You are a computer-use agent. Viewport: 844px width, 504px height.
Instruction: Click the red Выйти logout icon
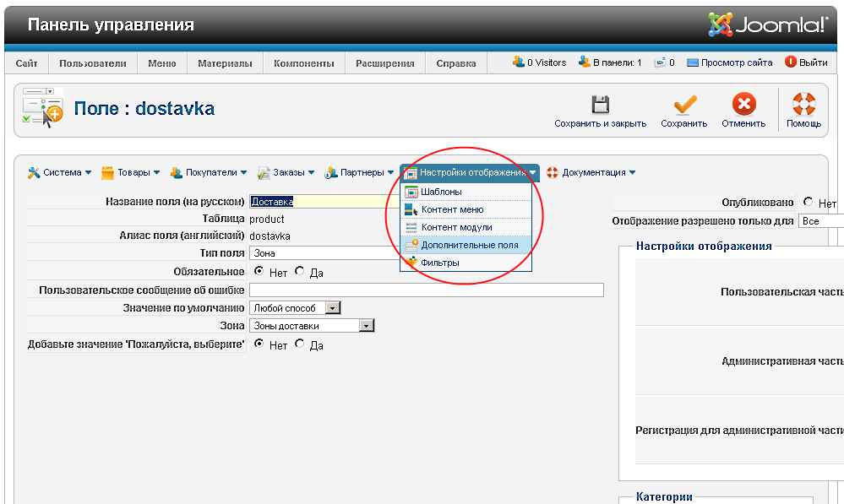(x=790, y=62)
